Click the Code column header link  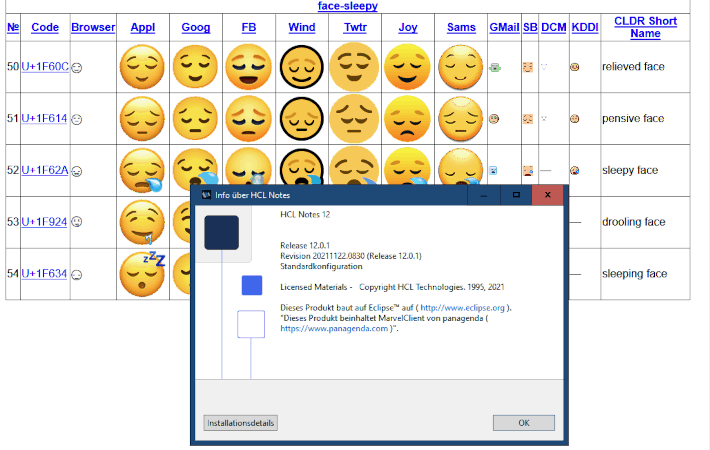pyautogui.click(x=45, y=27)
